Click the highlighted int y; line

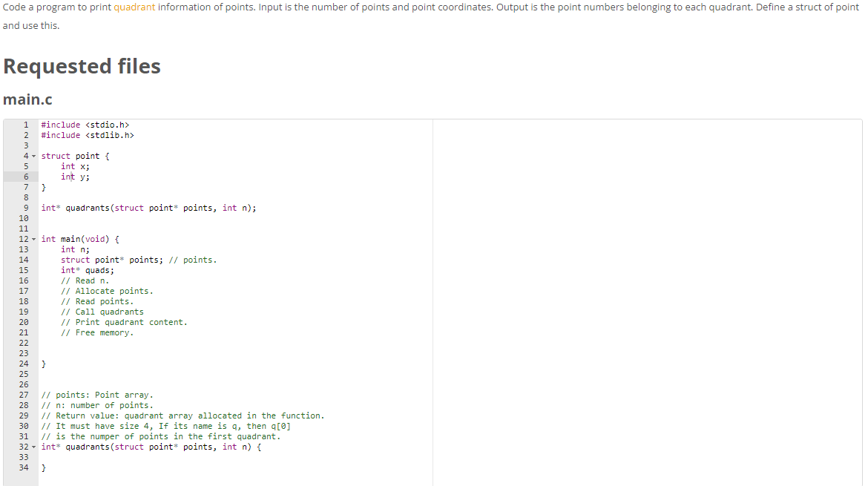pyautogui.click(x=74, y=176)
